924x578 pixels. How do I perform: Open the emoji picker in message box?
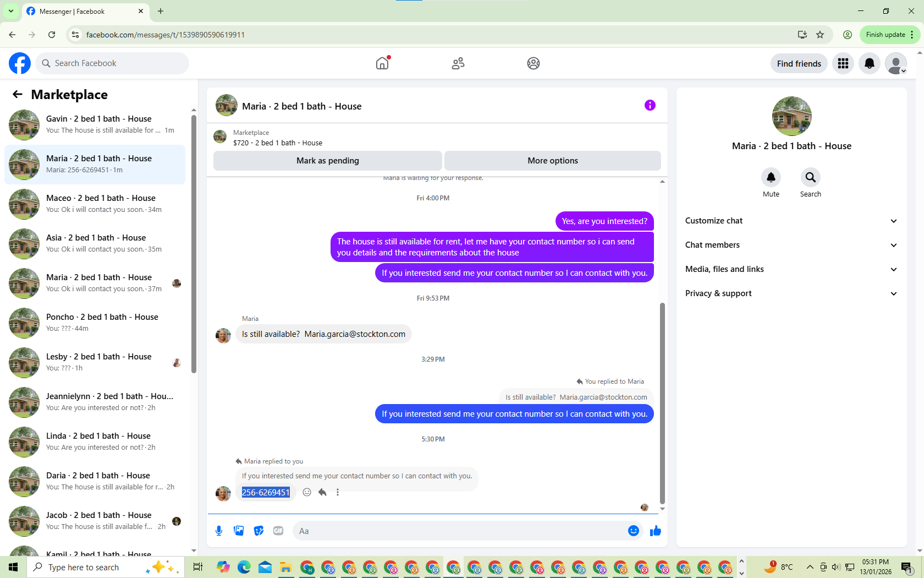[634, 531]
